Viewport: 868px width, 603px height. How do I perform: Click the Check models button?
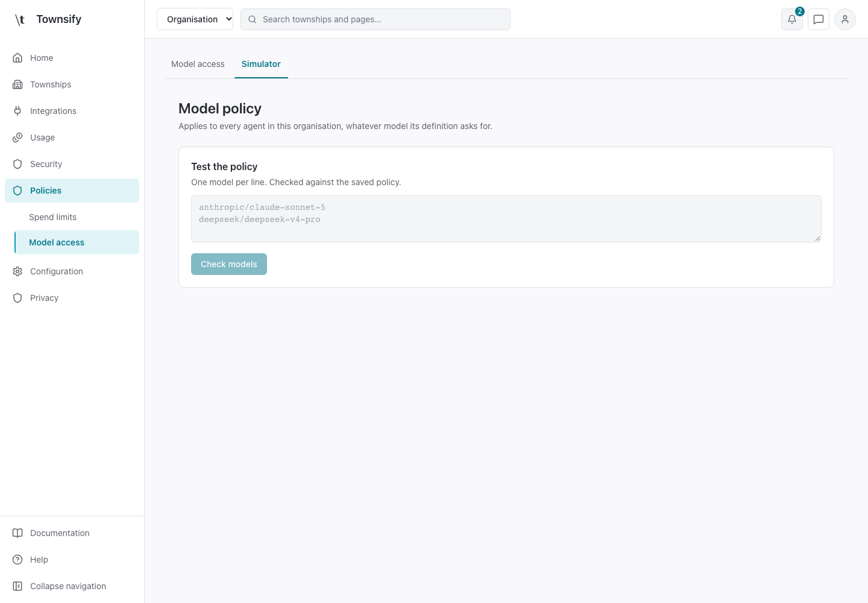pyautogui.click(x=229, y=264)
